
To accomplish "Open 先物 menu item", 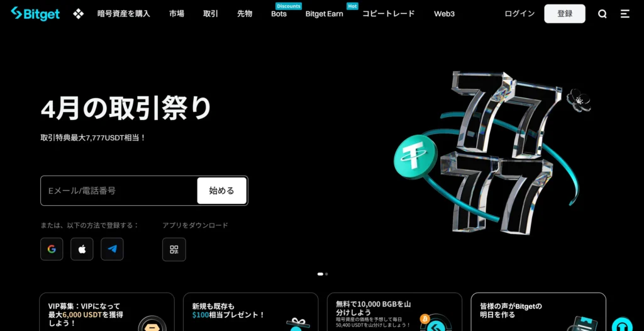I will (x=245, y=14).
